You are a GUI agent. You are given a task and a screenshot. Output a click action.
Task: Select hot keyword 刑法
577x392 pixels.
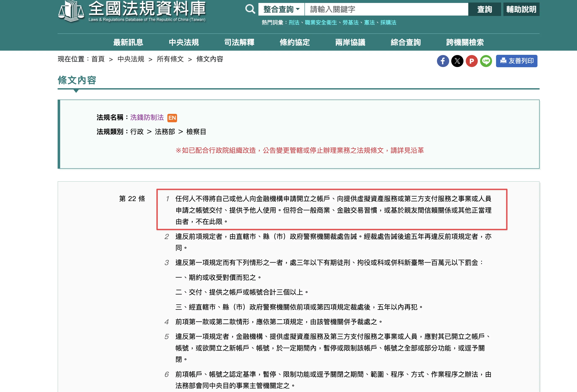(294, 22)
